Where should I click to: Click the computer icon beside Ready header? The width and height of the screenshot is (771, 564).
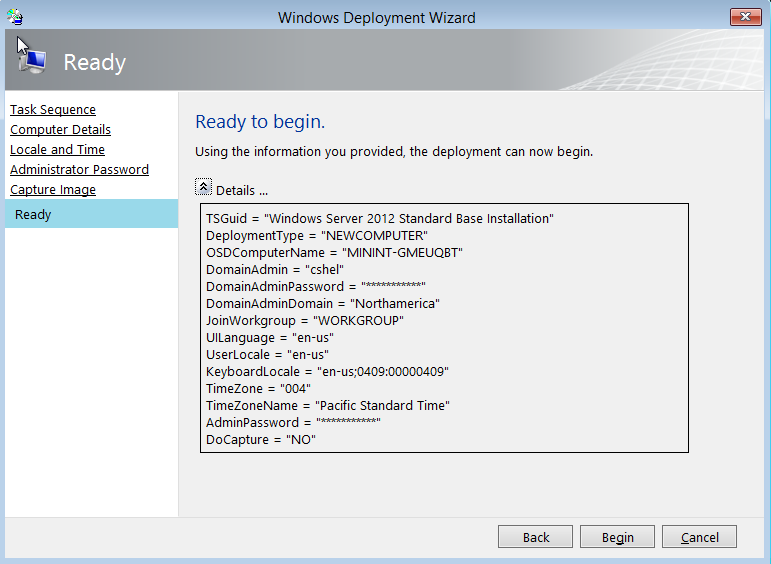(x=32, y=62)
